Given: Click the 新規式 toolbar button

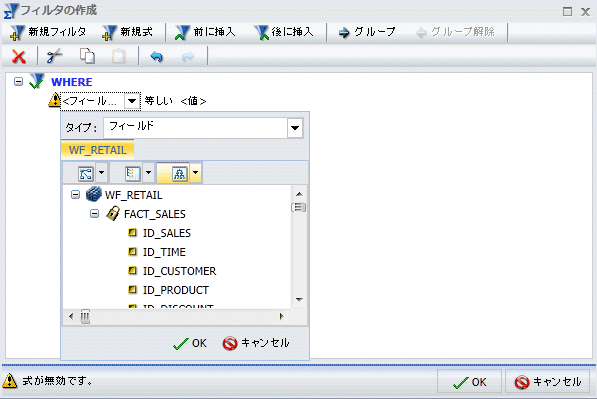Looking at the screenshot, I should click(x=128, y=32).
